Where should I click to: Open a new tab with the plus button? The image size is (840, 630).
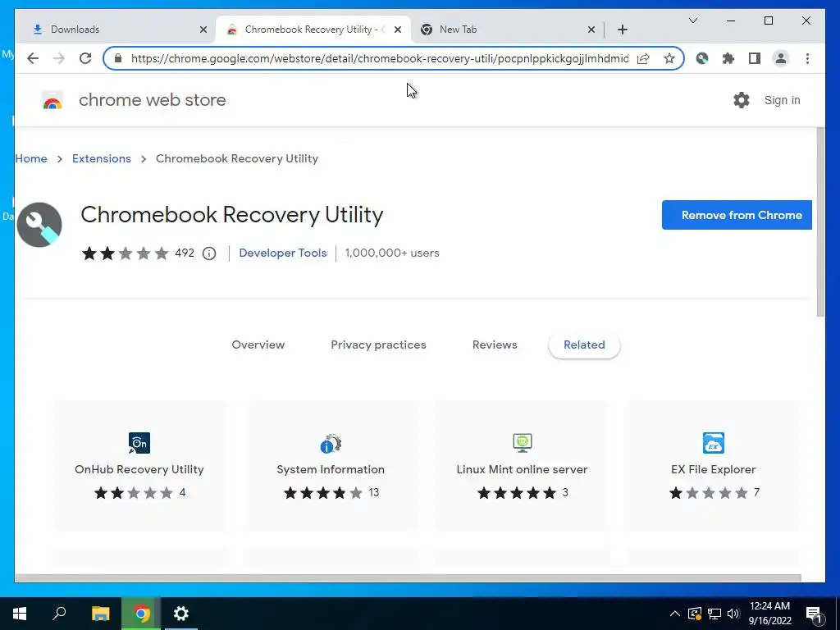[x=622, y=30]
